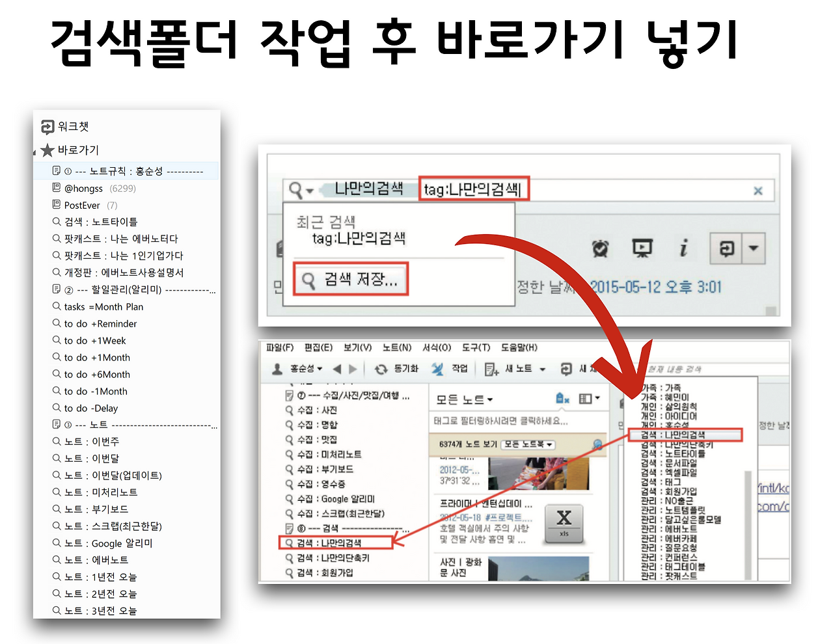Open the 서식(O) menu
This screenshot has width=833, height=644.
437,347
